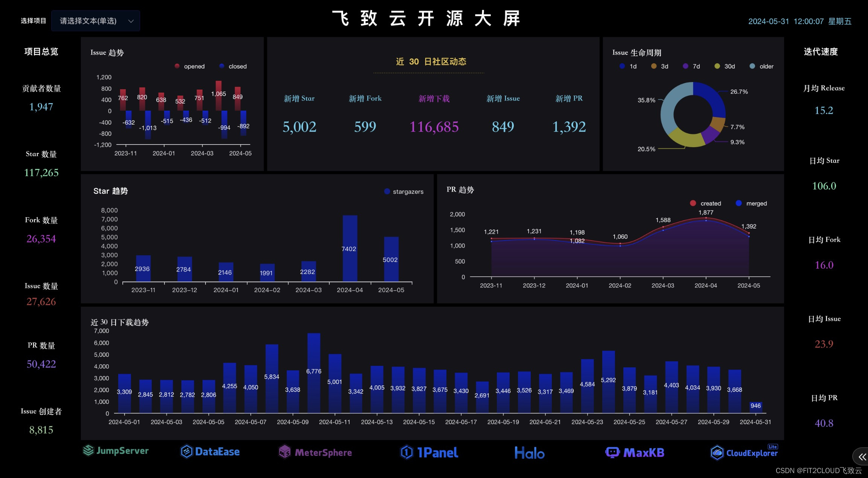Toggle the 3d legend in Issue lifecycle
868x478 pixels.
click(x=659, y=66)
